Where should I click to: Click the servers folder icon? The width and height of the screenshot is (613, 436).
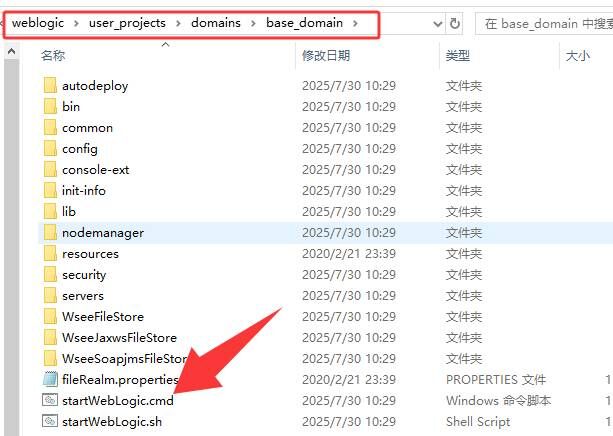tap(50, 296)
